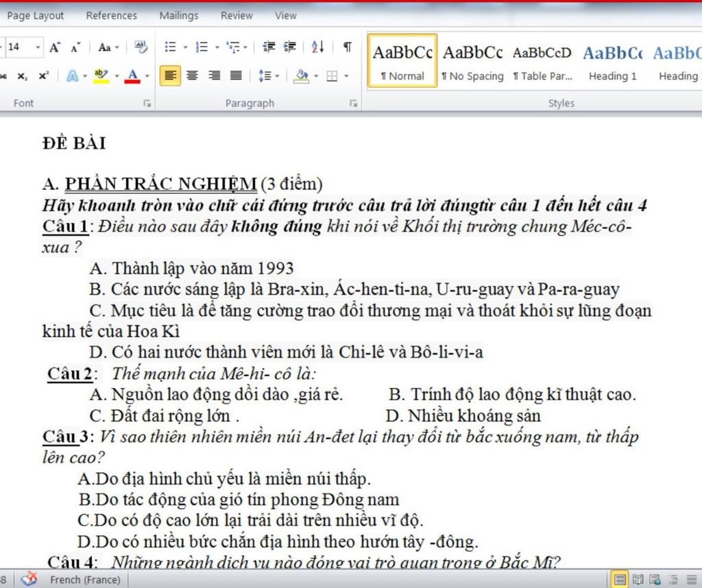Click the French (France) language indicator
Viewport: 702px width, 588px height.
click(85, 580)
